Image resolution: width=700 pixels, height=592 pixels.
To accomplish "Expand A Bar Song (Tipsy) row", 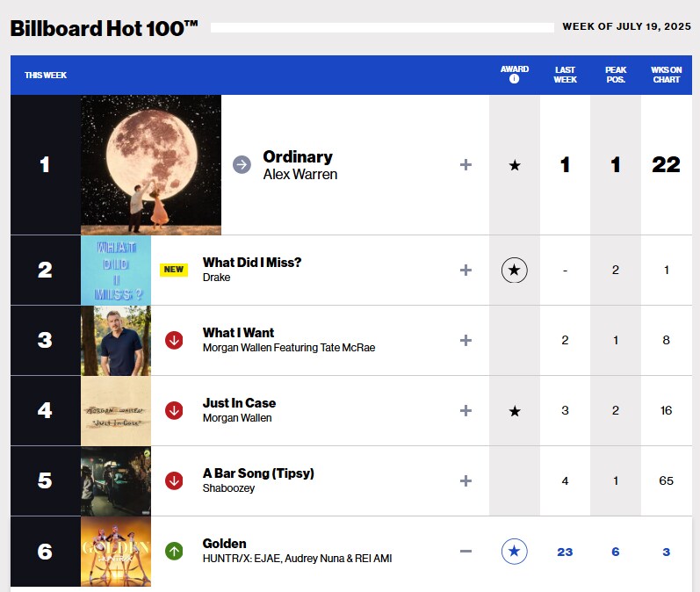I will pyautogui.click(x=465, y=480).
